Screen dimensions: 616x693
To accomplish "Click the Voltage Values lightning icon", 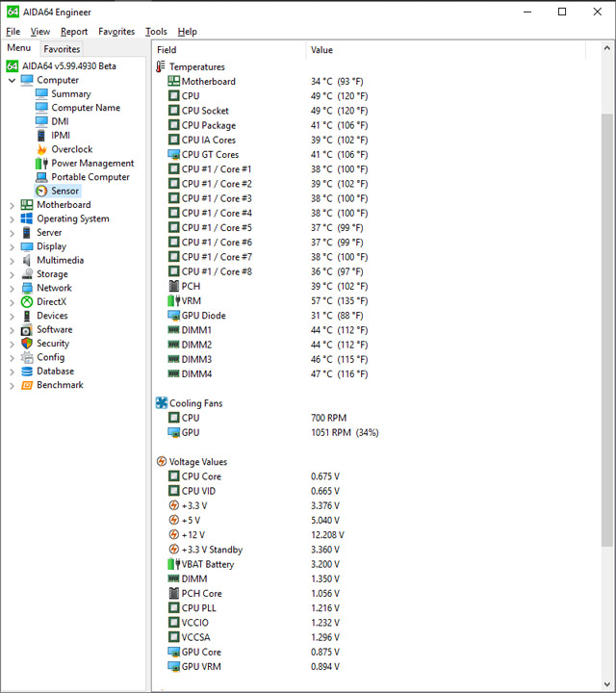I will click(x=162, y=461).
